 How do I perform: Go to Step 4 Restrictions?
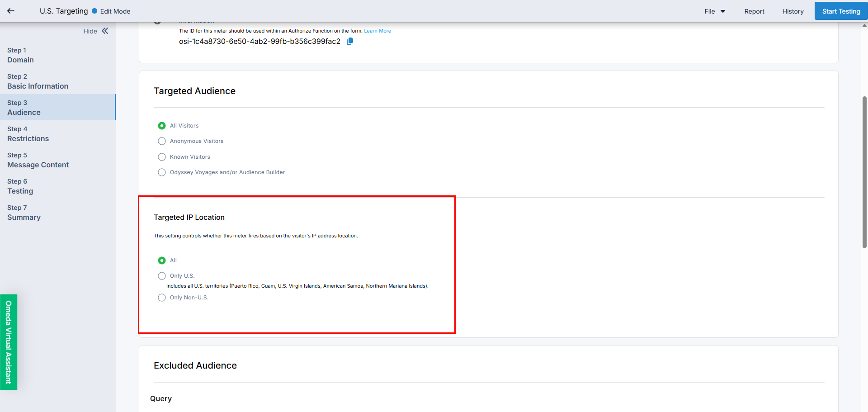[28, 134]
